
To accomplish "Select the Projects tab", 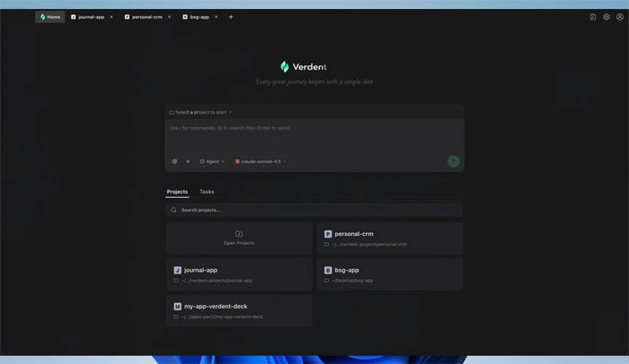I will [177, 192].
